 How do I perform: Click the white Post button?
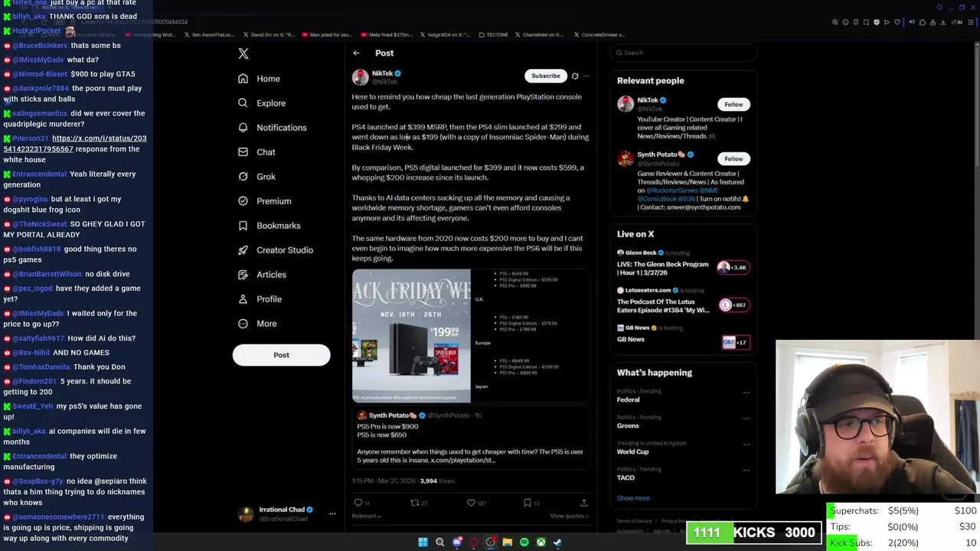[281, 355]
